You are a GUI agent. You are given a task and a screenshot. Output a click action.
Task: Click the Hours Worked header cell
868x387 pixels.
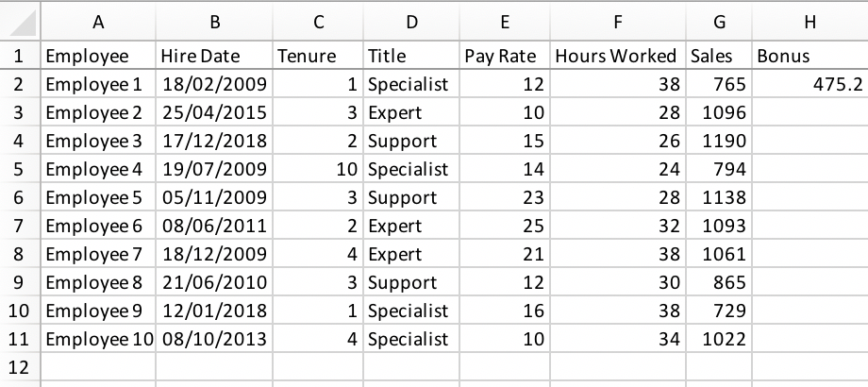pyautogui.click(x=617, y=56)
